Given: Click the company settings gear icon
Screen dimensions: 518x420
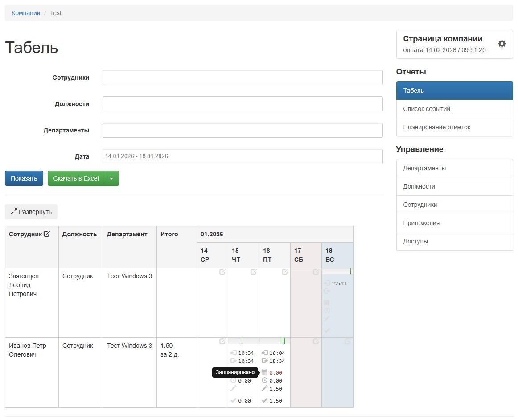Looking at the screenshot, I should (x=502, y=44).
